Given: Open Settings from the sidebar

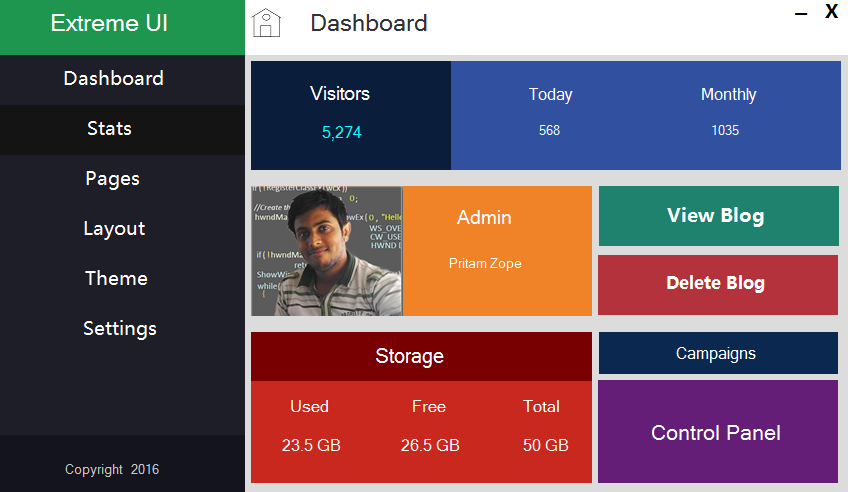Looking at the screenshot, I should point(119,329).
